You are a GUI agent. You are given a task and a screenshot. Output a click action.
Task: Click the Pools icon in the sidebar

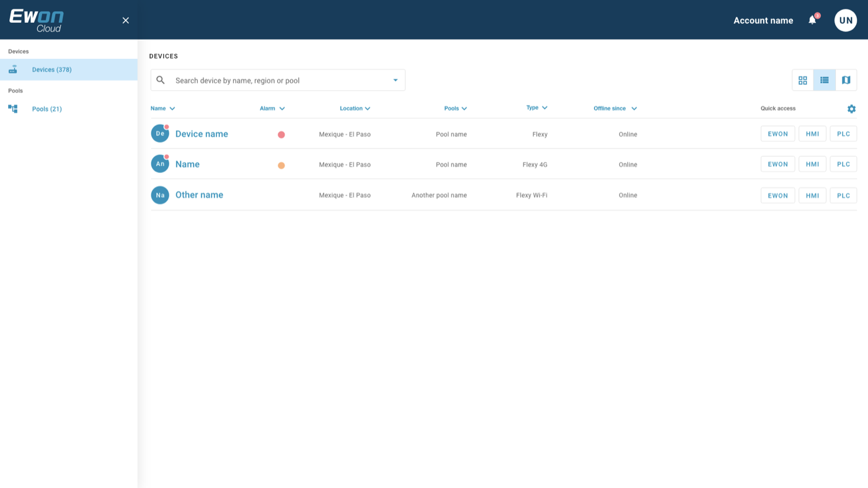tap(13, 109)
